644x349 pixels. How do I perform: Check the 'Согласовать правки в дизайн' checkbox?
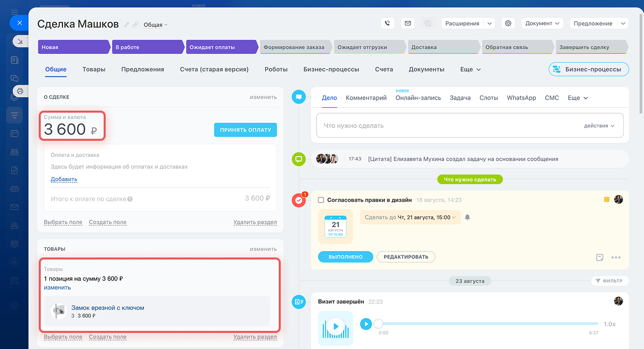tap(321, 200)
